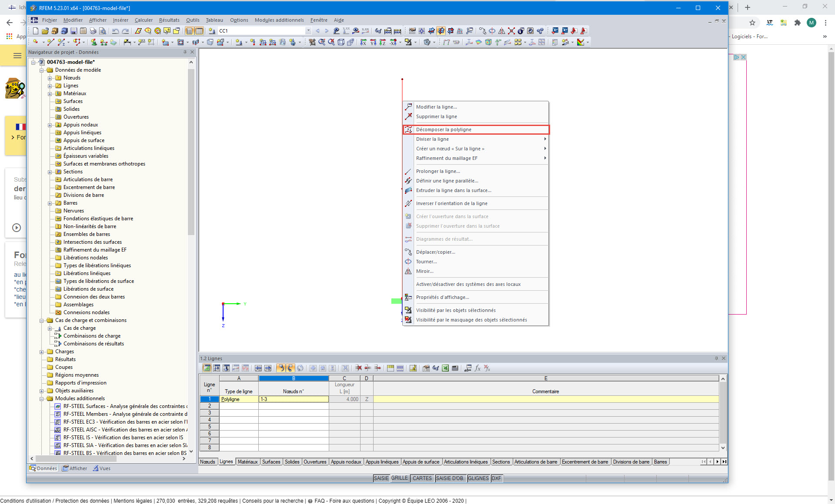Choose Décomposer la polyligne from context menu
835x504 pixels.
[x=444, y=129]
